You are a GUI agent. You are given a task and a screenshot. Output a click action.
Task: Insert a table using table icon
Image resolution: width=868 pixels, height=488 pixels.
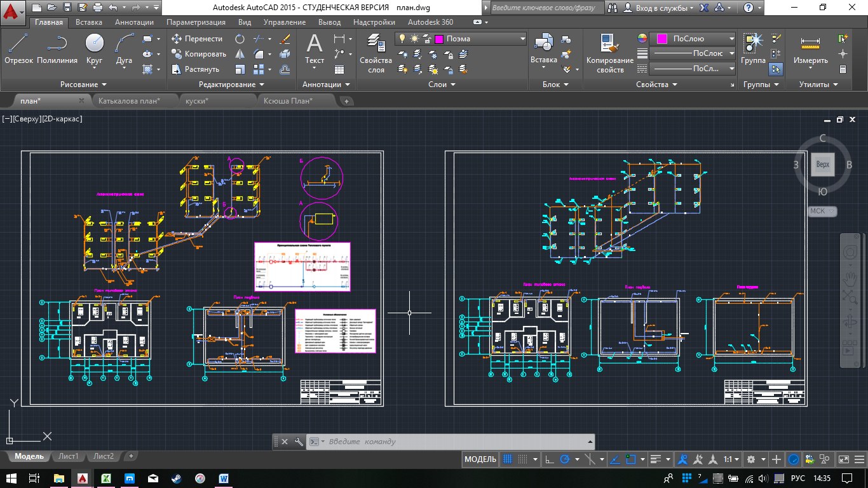click(x=339, y=69)
